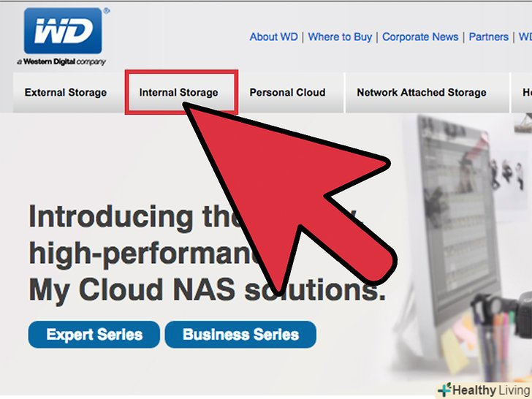The height and width of the screenshot is (399, 532).
Task: Visit the Partners link
Action: click(489, 37)
